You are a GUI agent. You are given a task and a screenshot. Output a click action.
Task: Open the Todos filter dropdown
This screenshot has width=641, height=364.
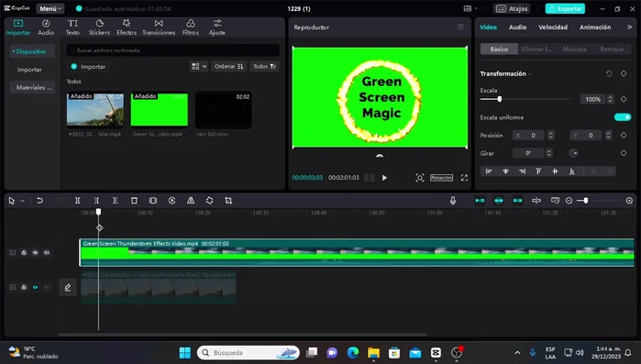pos(264,66)
